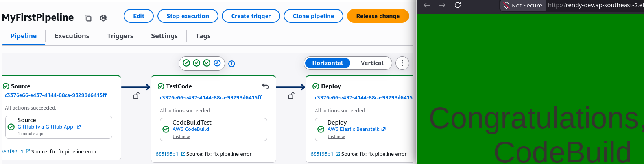Click the Not Secure site indicator
Viewport: 644px width, 164px height.
pos(523,6)
